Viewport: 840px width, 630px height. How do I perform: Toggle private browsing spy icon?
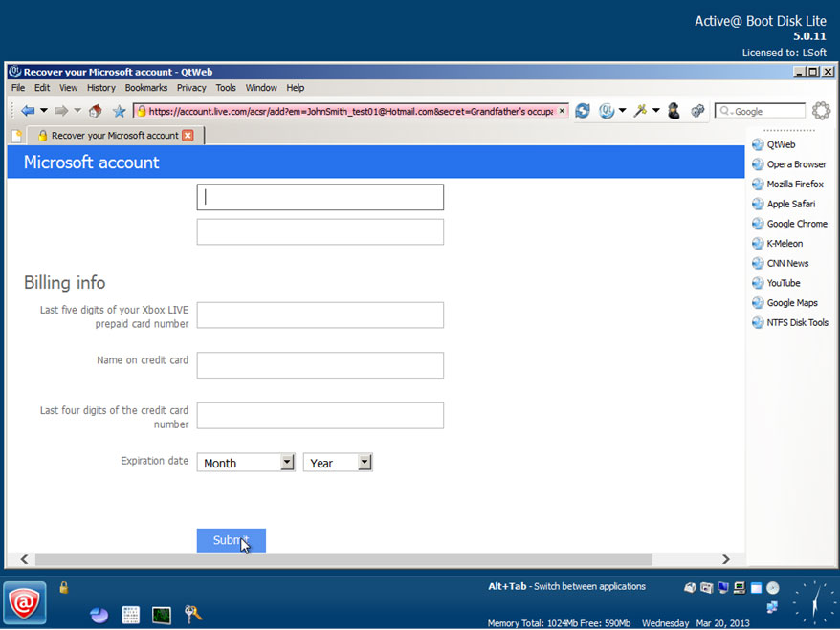tap(674, 111)
